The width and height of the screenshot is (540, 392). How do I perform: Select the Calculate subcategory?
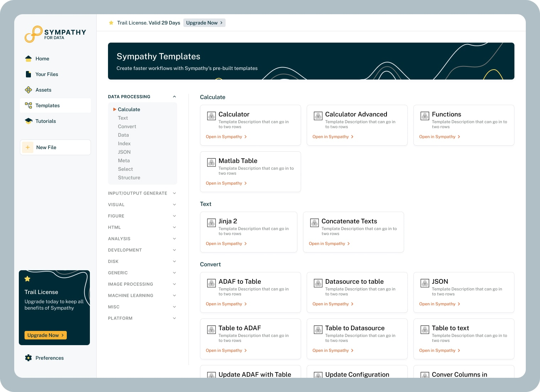point(129,109)
